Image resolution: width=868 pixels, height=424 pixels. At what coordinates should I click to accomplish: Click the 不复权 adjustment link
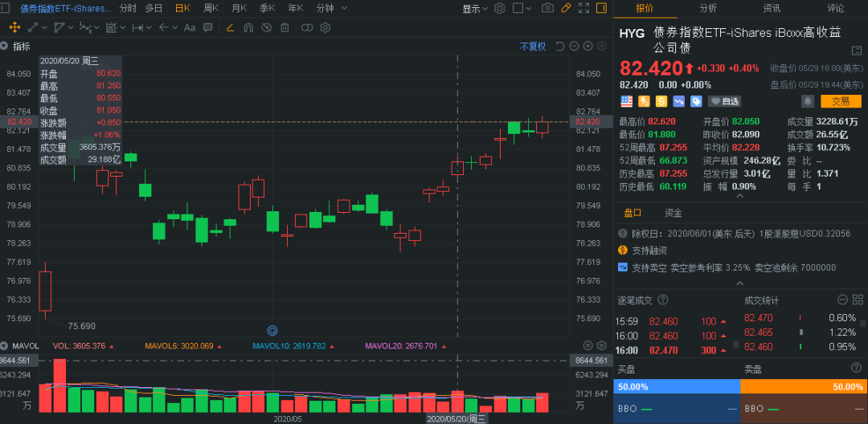pyautogui.click(x=532, y=47)
